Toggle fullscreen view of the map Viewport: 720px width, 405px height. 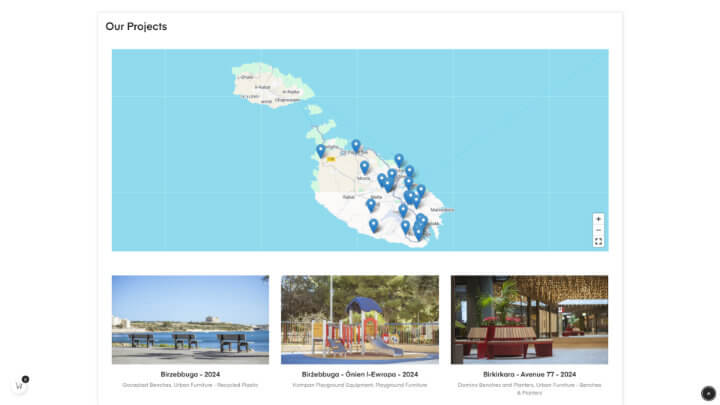[x=598, y=241]
